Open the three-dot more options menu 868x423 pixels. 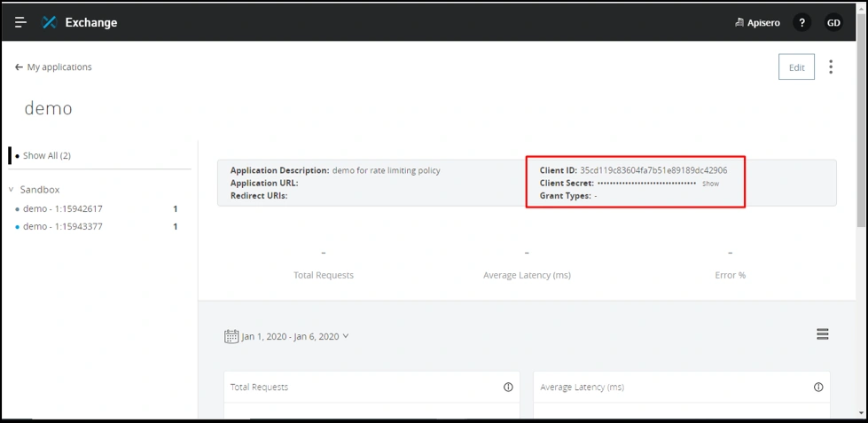(831, 67)
